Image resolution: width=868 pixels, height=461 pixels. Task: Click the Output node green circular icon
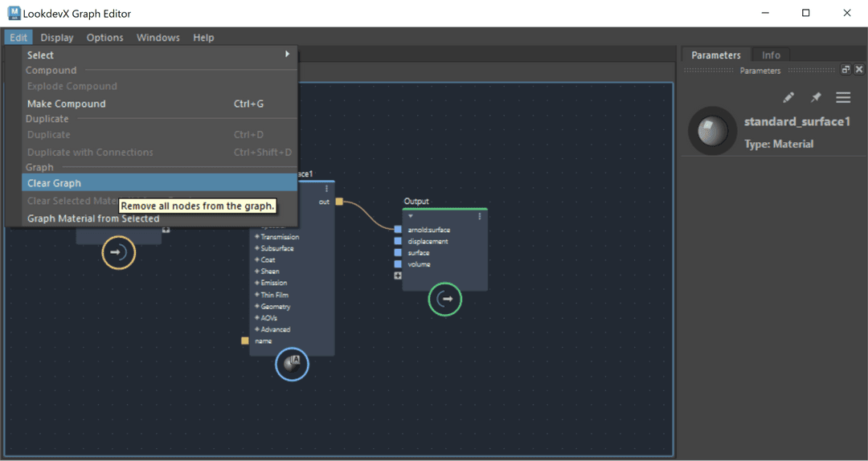click(445, 300)
